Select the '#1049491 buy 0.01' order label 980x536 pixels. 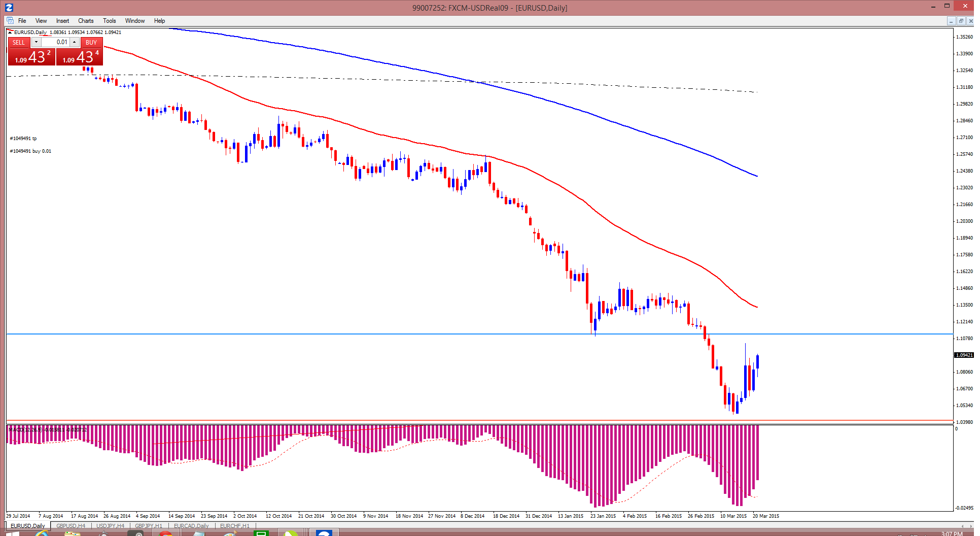point(30,151)
